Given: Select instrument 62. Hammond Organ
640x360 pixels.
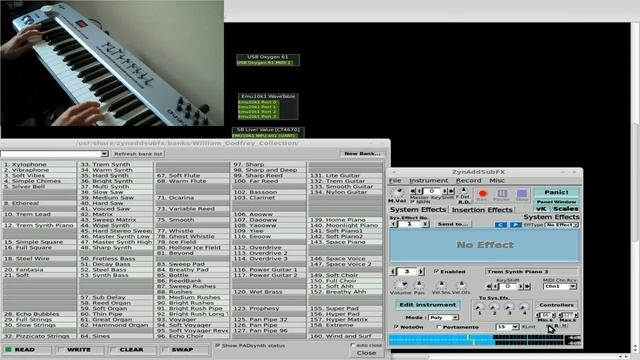Looking at the screenshot, I should point(116,325).
